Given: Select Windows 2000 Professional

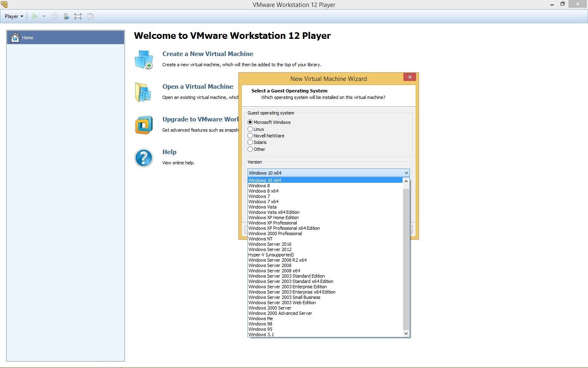Looking at the screenshot, I should 325,233.
